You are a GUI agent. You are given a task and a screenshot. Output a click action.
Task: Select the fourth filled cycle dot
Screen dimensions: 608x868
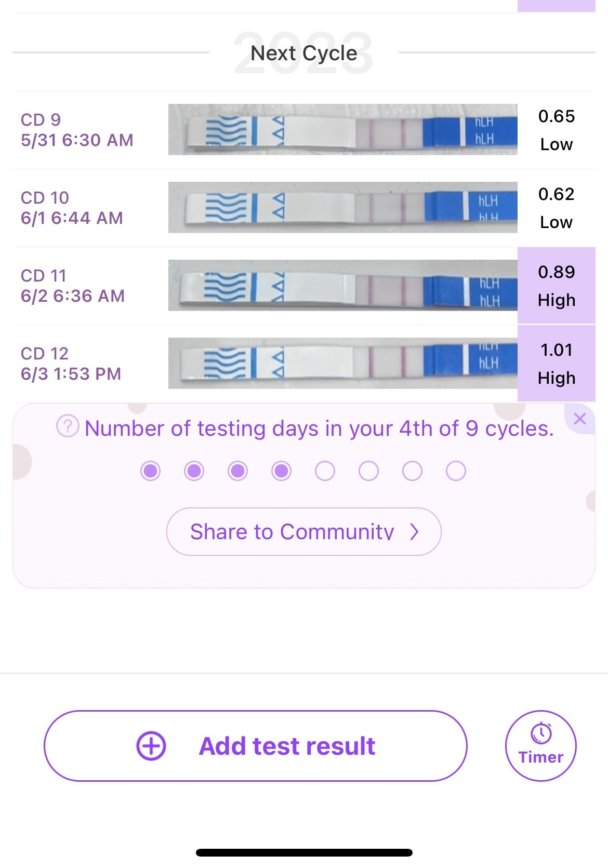coord(282,471)
